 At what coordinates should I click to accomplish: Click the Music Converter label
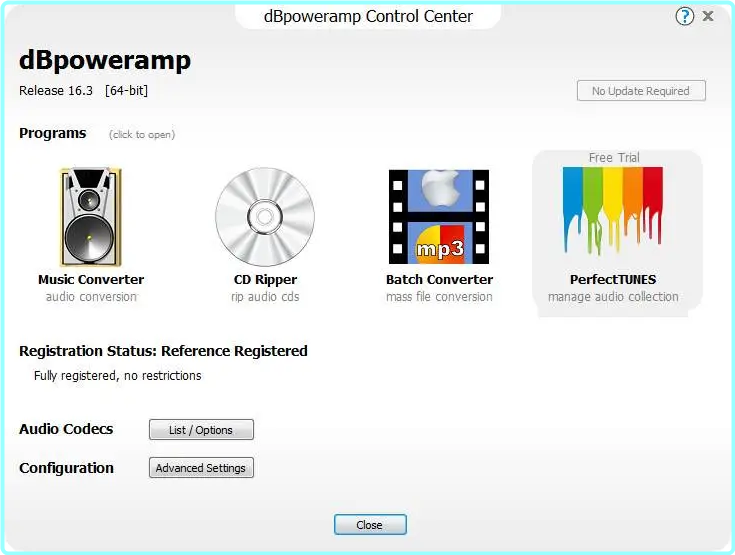[x=91, y=279]
